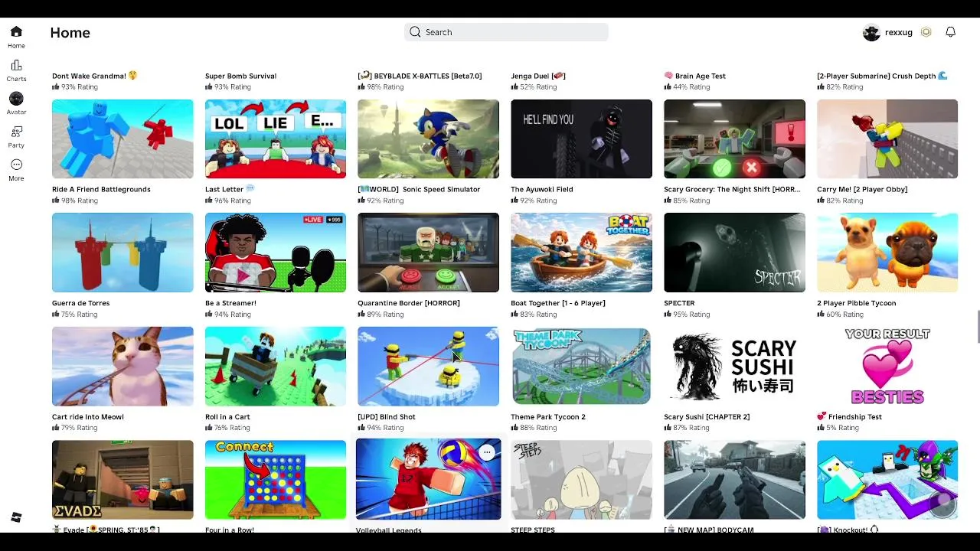This screenshot has height=551, width=980.
Task: Click 'Ride A Friend Battlegrounds' title text
Action: tap(101, 189)
